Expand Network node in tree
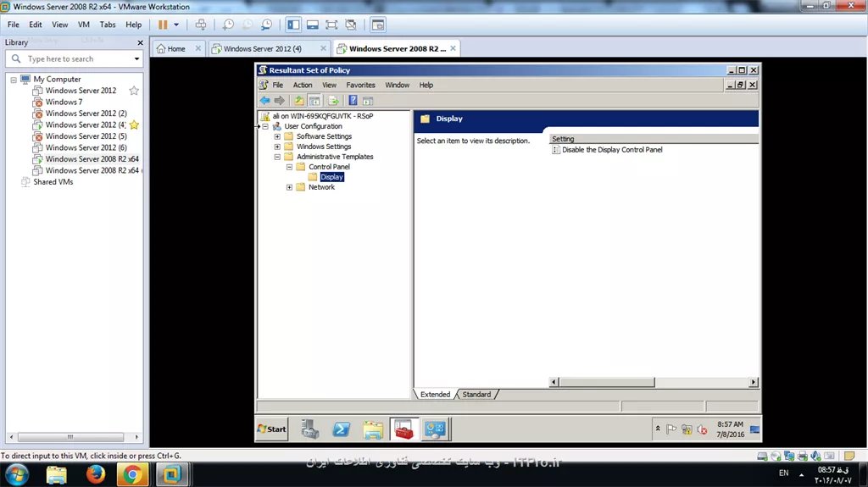 pyautogui.click(x=290, y=187)
